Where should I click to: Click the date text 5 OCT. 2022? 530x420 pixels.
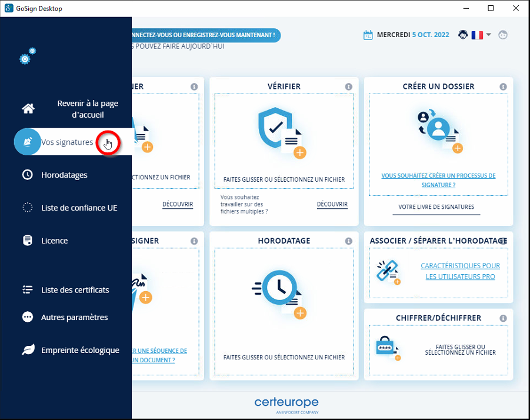431,35
